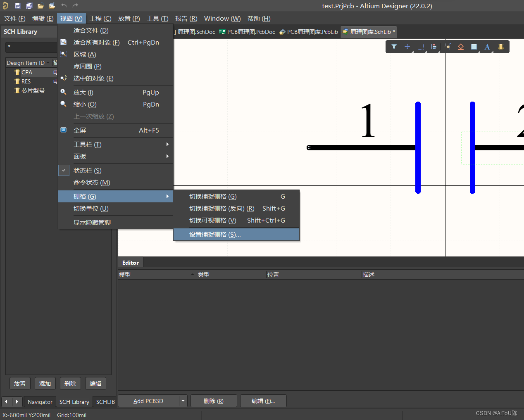Click the bottom 编辑 (E)... button
The image size is (524, 420).
[263, 401]
